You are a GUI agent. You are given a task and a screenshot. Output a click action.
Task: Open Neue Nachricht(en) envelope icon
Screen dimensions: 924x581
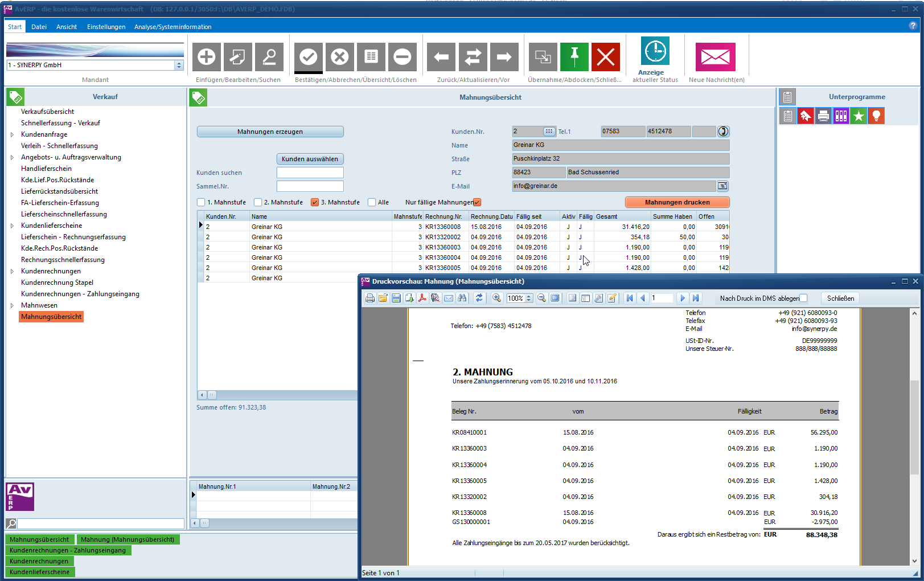(715, 57)
